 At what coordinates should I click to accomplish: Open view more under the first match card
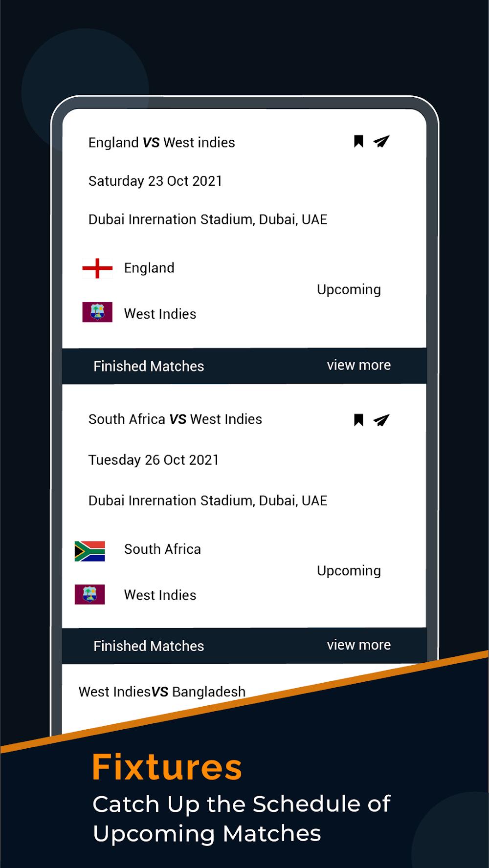click(x=358, y=365)
